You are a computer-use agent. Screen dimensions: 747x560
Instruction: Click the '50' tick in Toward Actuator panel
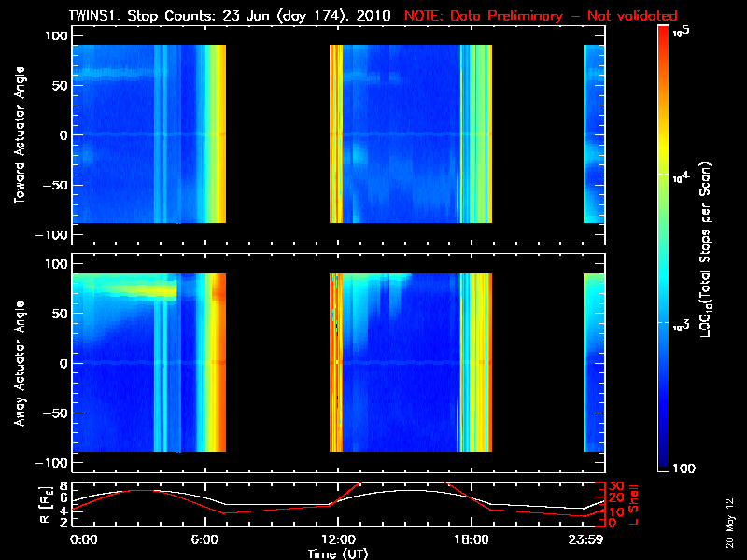61,86
